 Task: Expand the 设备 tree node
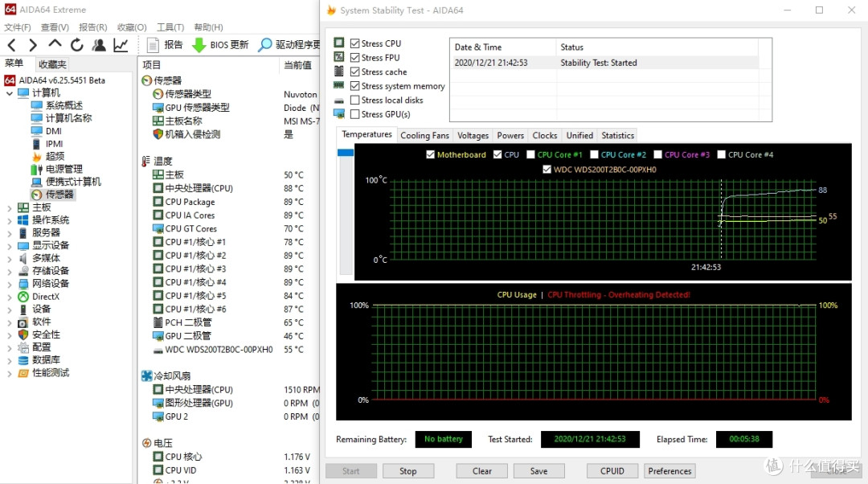10,310
